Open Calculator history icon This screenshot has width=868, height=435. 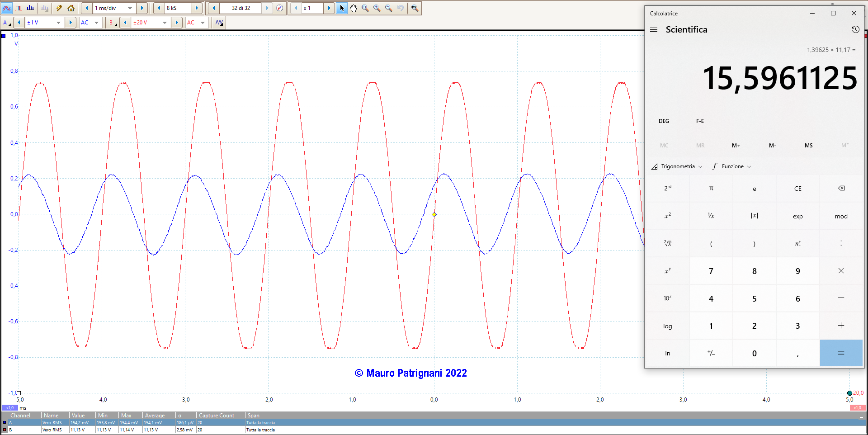[x=855, y=29]
